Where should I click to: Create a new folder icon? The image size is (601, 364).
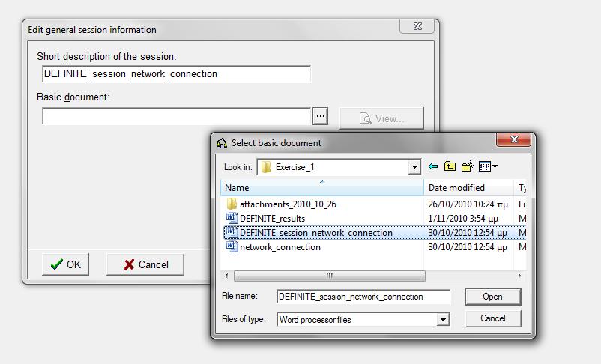467,166
